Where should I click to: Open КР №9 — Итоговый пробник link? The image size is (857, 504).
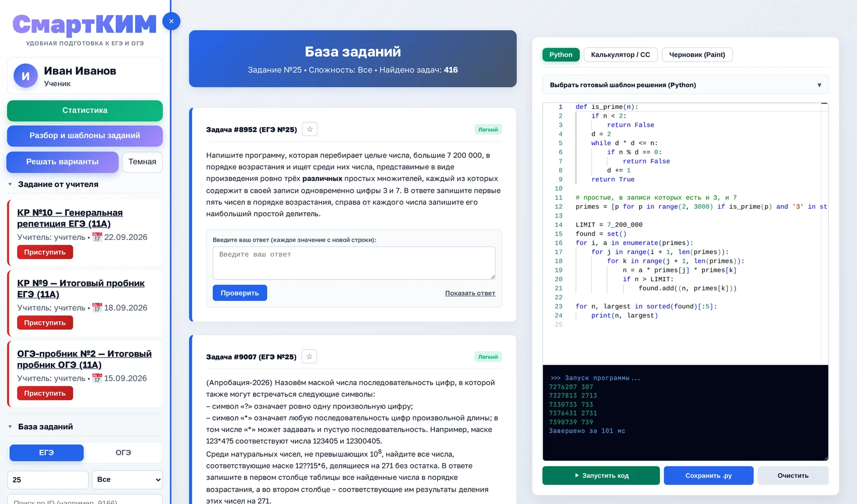click(81, 289)
